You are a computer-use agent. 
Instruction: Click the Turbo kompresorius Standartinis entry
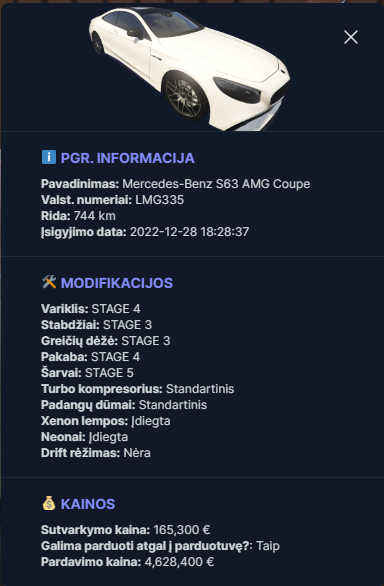[138, 389]
